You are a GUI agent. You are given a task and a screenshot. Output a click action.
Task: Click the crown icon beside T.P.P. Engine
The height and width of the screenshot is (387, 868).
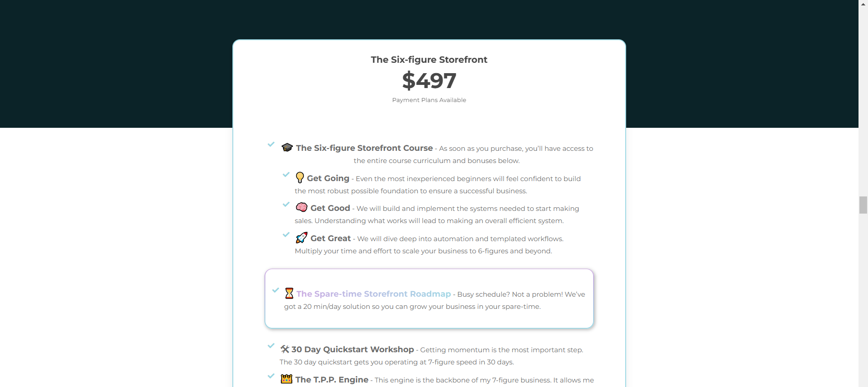point(287,379)
